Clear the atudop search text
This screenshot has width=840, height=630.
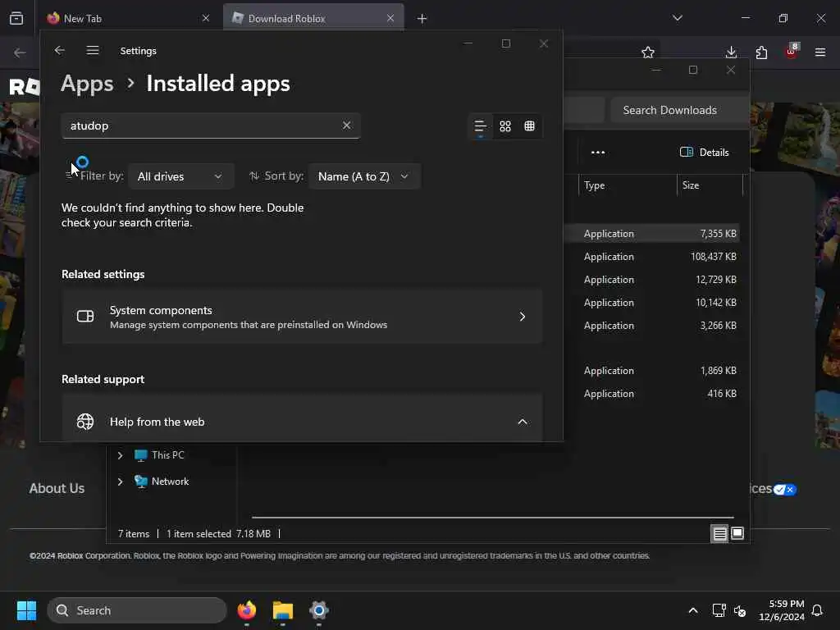coord(347,126)
